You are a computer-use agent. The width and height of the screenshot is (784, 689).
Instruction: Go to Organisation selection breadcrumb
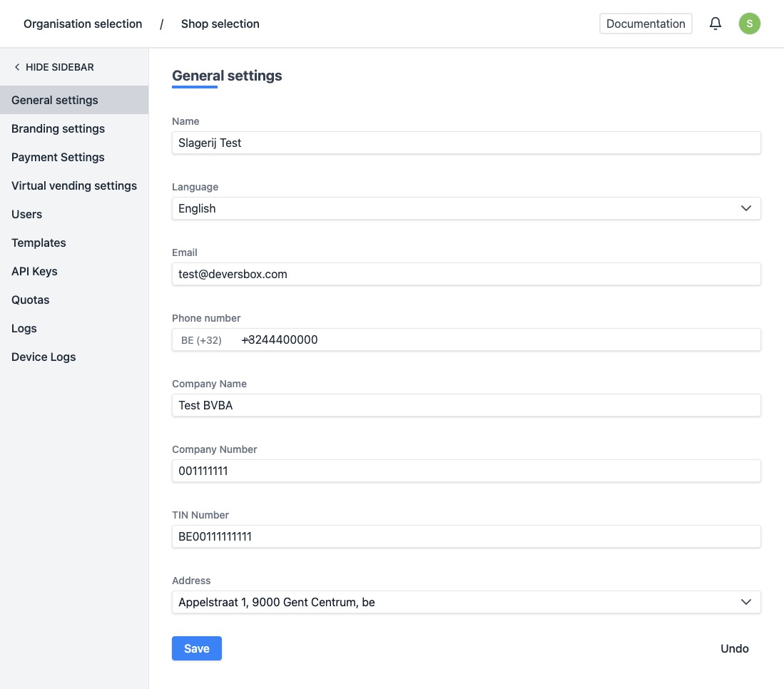click(x=83, y=24)
